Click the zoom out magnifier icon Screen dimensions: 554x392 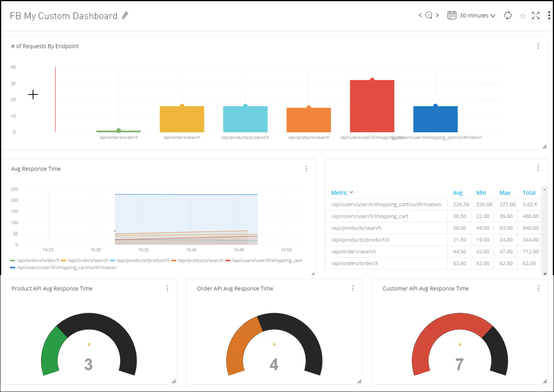point(429,15)
